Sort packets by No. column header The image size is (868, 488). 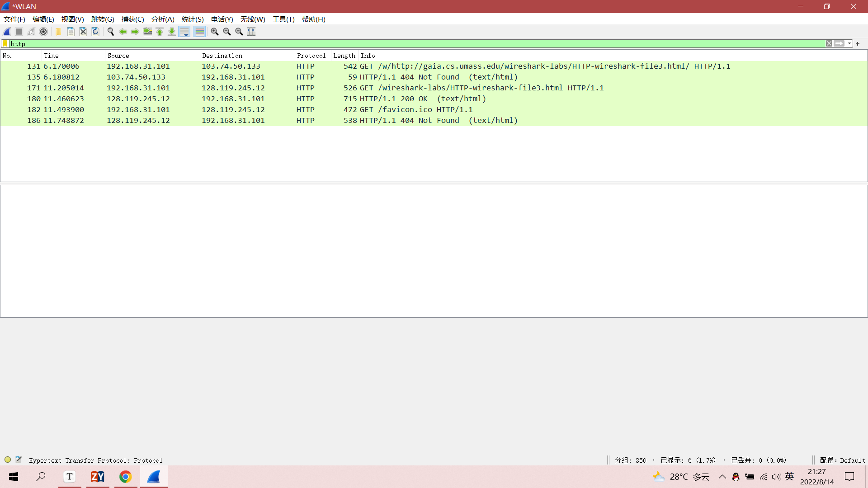tap(21, 56)
